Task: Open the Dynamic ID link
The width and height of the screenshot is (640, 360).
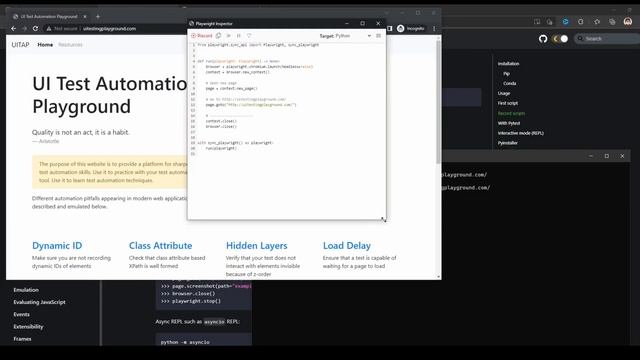Action: tap(57, 246)
